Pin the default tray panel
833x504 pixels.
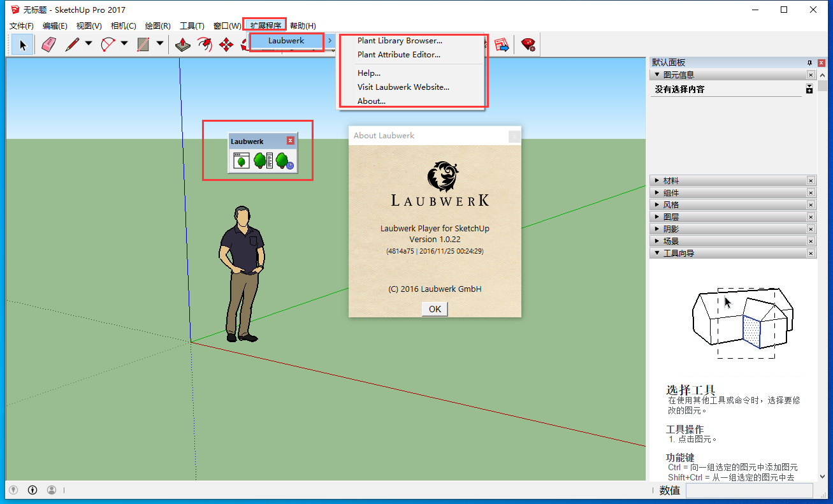pyautogui.click(x=810, y=62)
